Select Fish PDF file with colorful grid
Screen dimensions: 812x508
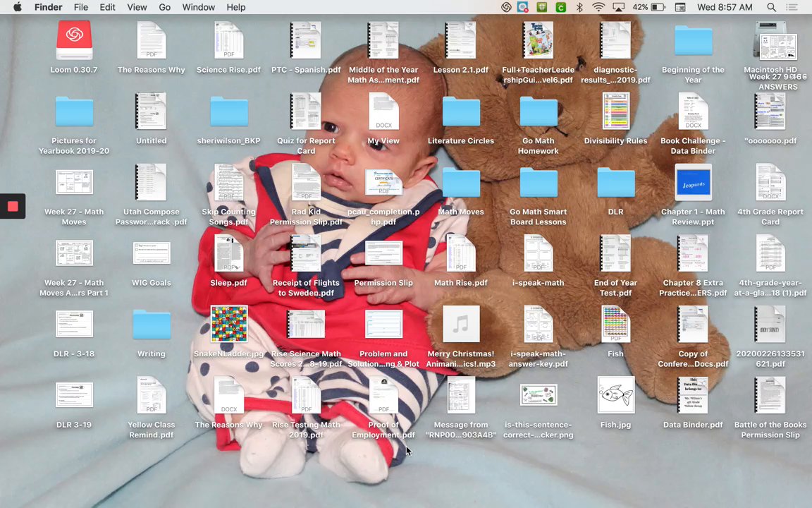(x=615, y=324)
